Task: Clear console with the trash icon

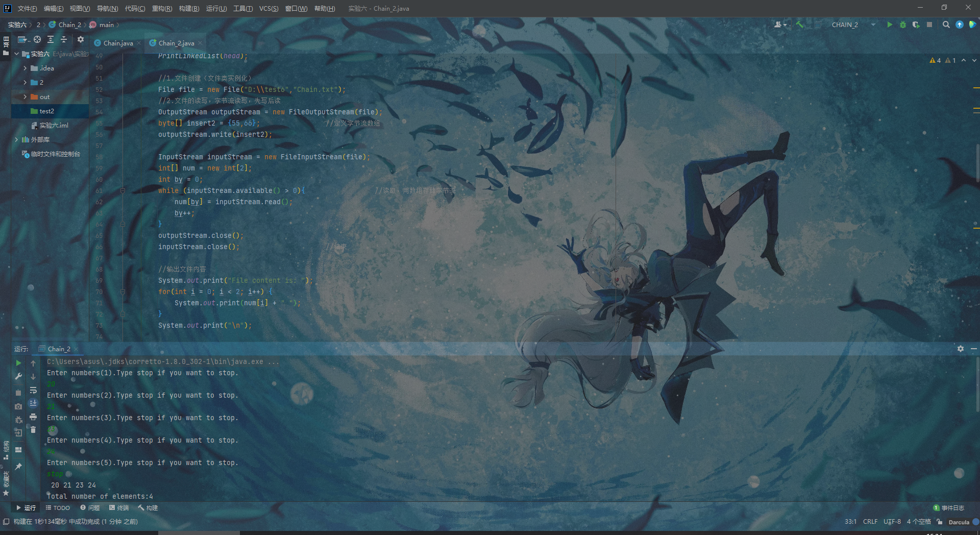Action: pos(33,430)
